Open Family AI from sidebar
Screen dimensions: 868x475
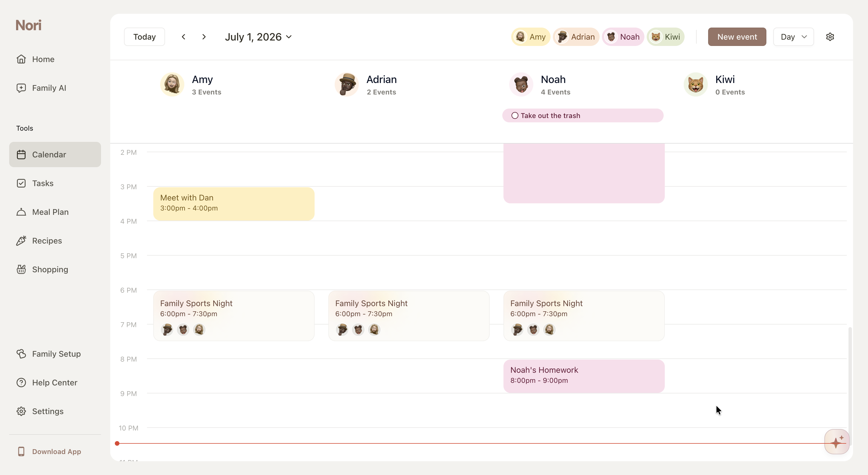click(x=55, y=88)
